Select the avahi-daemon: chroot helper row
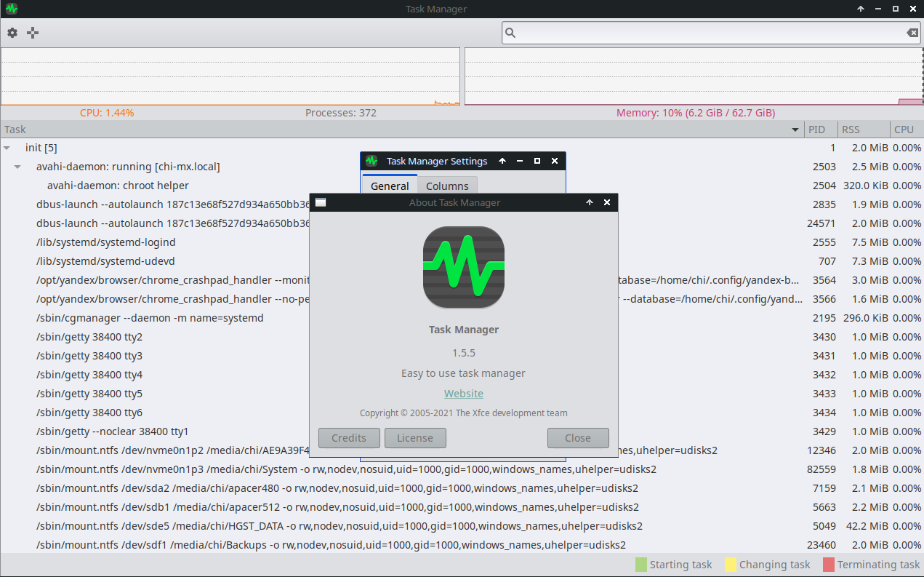The height and width of the screenshot is (577, 924). [462, 186]
